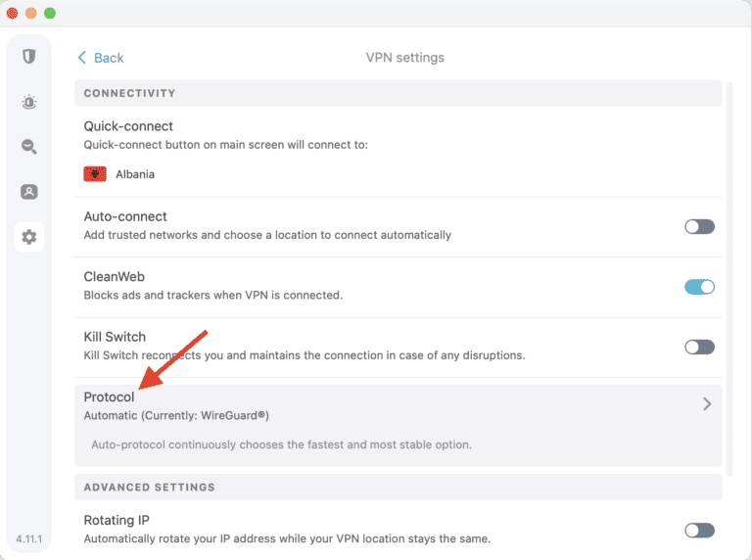Click the back chevron arrow icon
Image resolution: width=752 pixels, height=560 pixels.
point(82,58)
